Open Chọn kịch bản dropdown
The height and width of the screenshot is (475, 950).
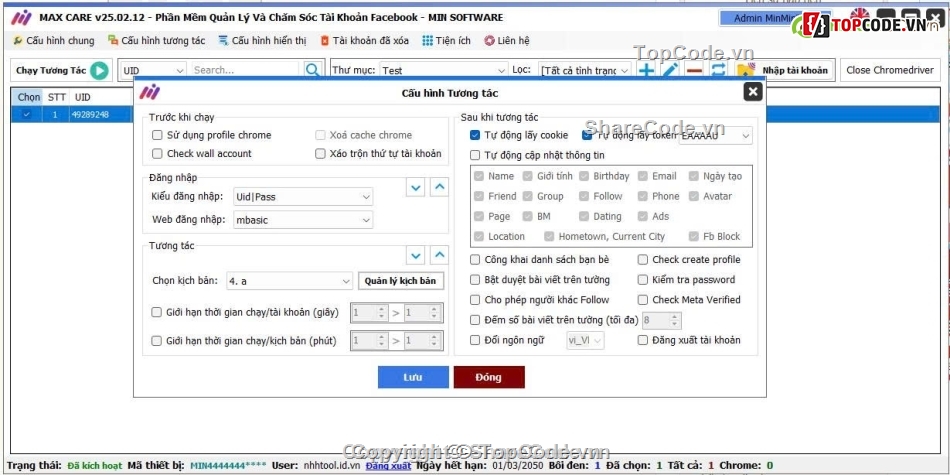pyautogui.click(x=289, y=281)
